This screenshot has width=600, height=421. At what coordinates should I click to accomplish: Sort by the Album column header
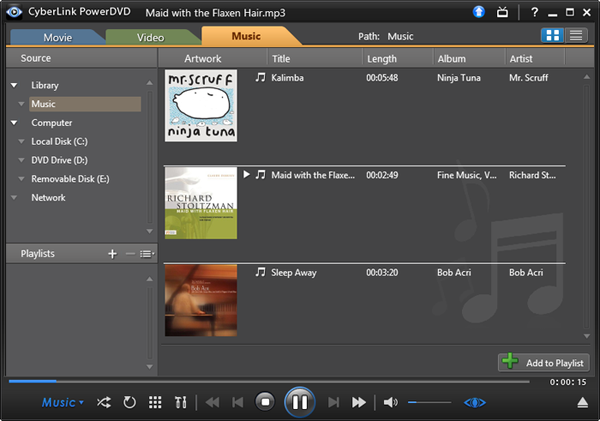click(x=470, y=59)
